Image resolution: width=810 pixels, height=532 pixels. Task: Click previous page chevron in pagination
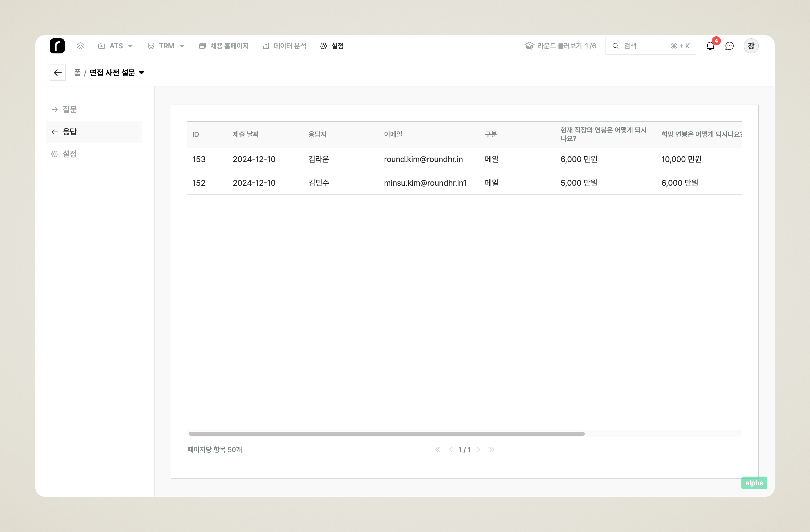click(x=451, y=449)
